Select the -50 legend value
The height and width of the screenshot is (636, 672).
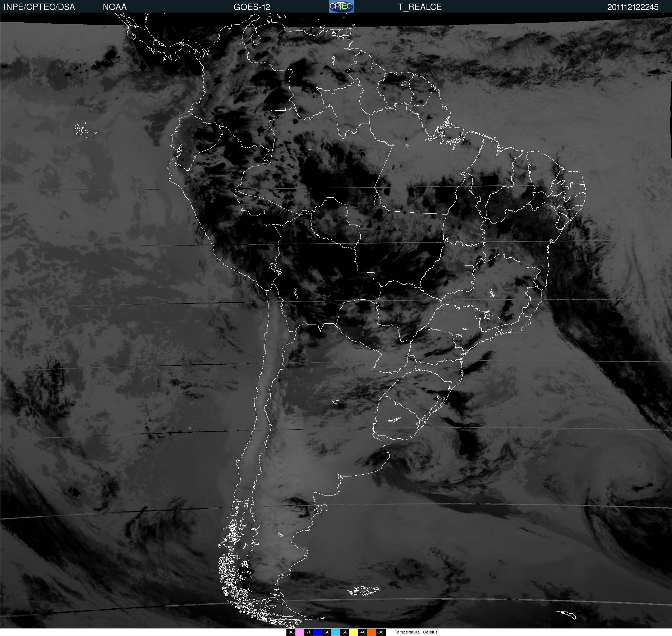[x=344, y=632]
